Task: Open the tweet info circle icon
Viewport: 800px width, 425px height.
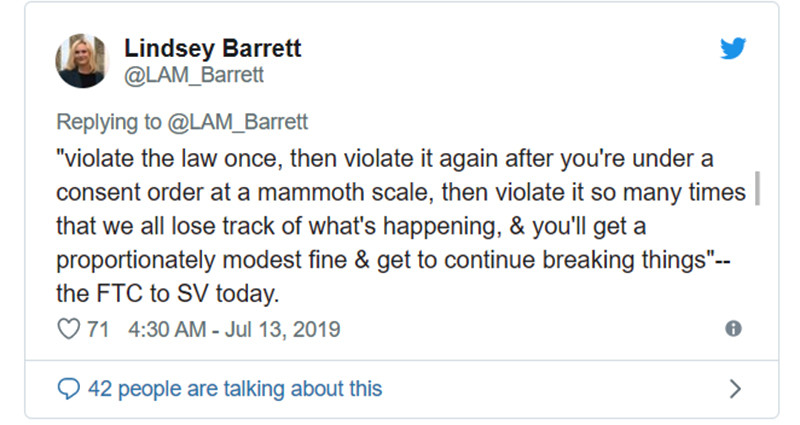Action: pos(733,329)
